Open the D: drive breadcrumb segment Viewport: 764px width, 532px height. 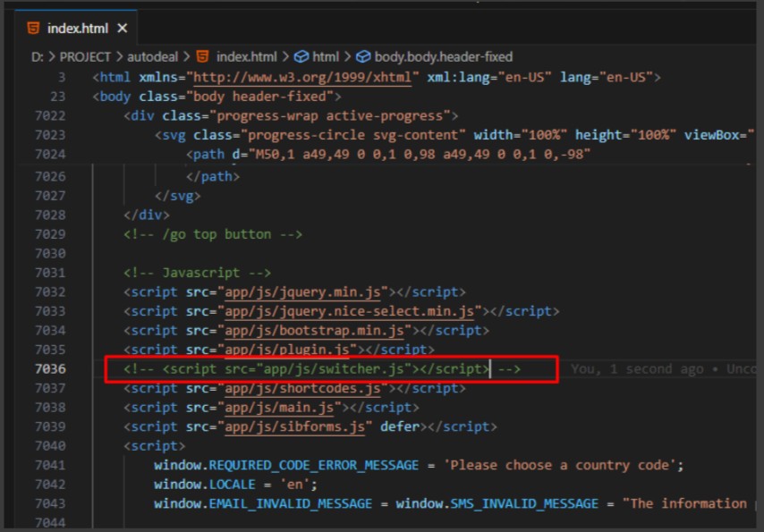[38, 57]
